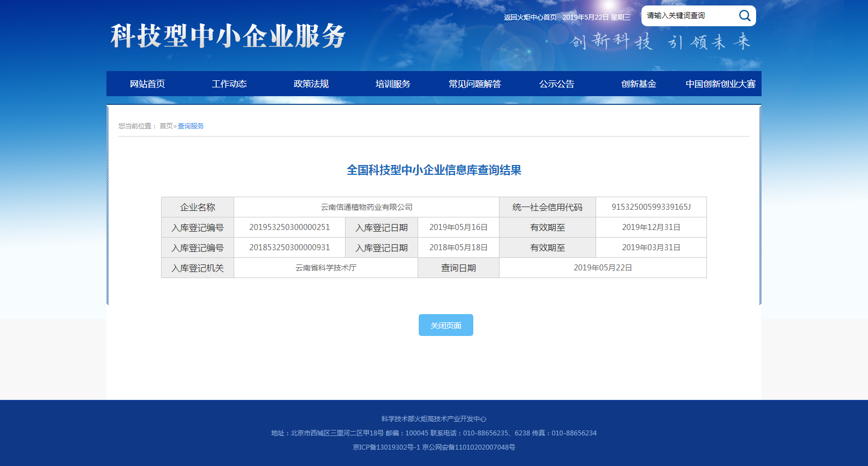Open the 工作动态 navigation item

[229, 84]
